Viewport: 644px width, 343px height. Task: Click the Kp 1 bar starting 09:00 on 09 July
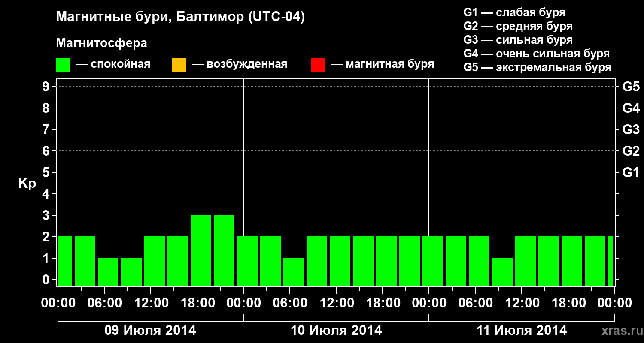[131, 272]
